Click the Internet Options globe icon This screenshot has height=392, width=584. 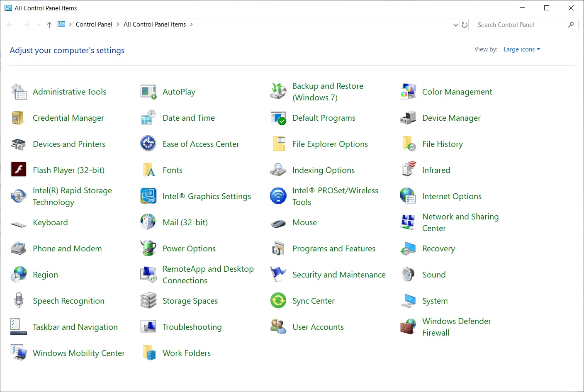[408, 196]
